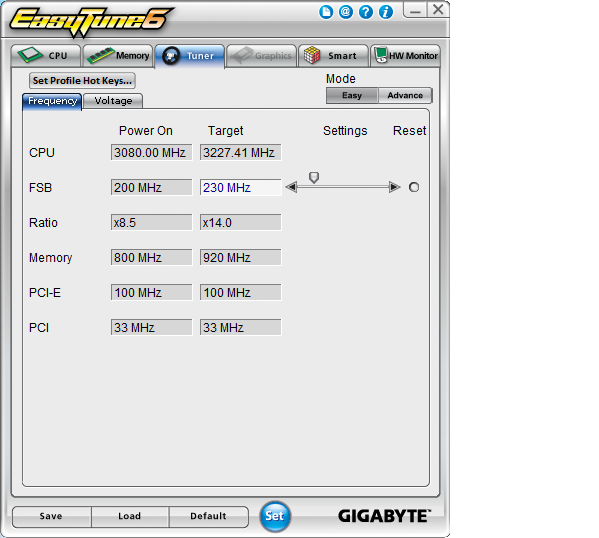This screenshot has height=538, width=599.
Task: Click the CPU target 3227.41 MHz field
Action: [241, 152]
